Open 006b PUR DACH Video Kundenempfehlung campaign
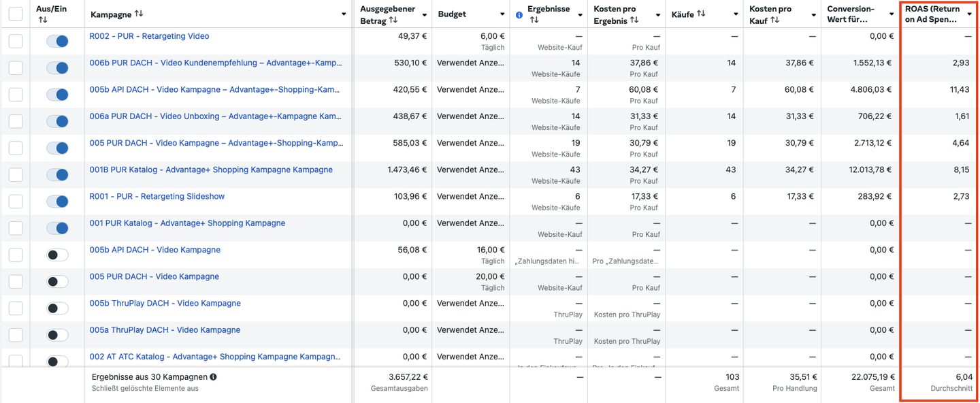Viewport: 980px width, 403px height. pyautogui.click(x=216, y=63)
